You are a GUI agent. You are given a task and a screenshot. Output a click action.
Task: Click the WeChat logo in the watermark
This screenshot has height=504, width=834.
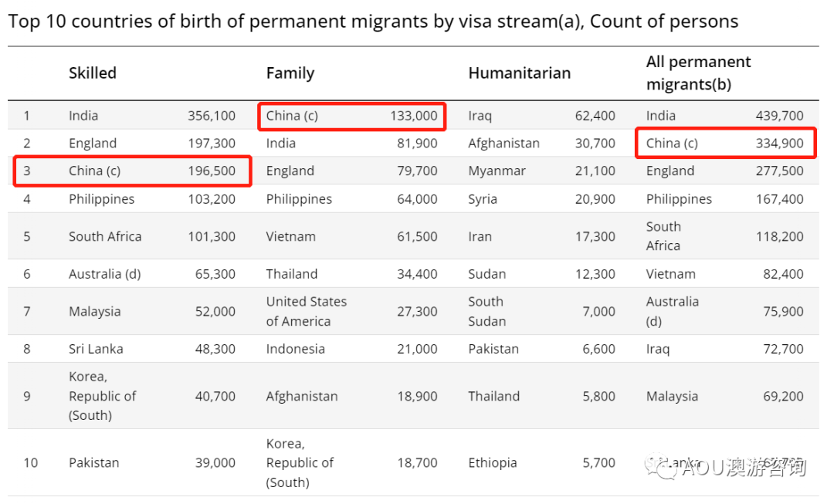(x=663, y=468)
